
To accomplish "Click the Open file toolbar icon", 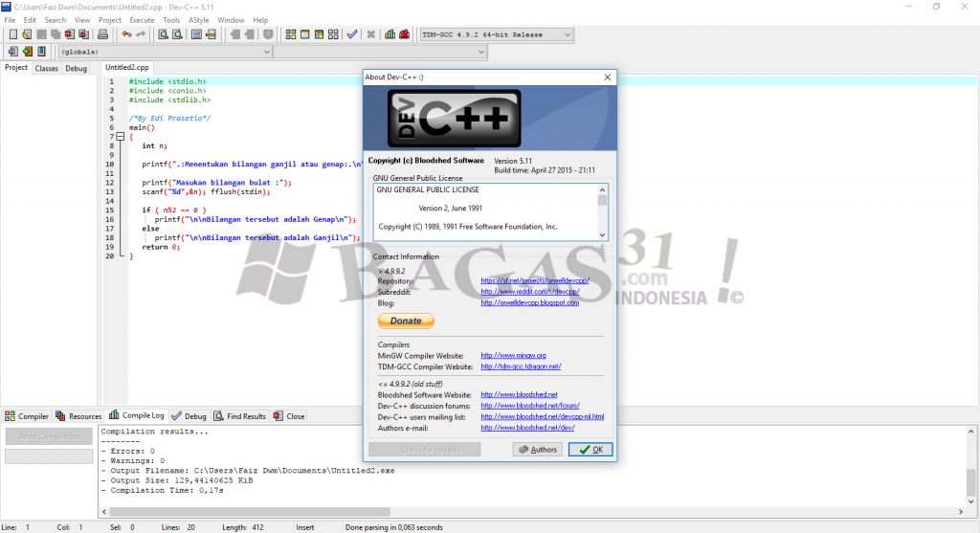I will [x=27, y=34].
